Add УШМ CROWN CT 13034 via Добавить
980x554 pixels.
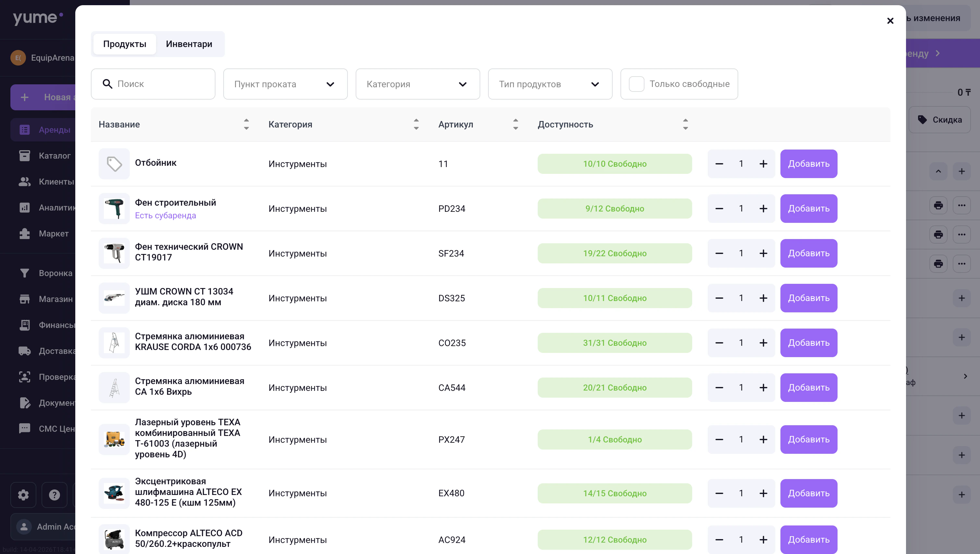808,298
